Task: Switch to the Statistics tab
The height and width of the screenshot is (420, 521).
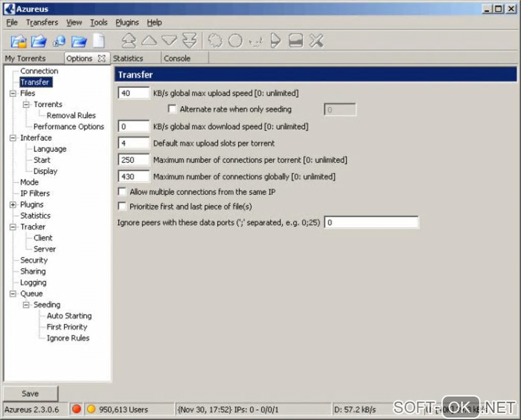Action: 135,59
